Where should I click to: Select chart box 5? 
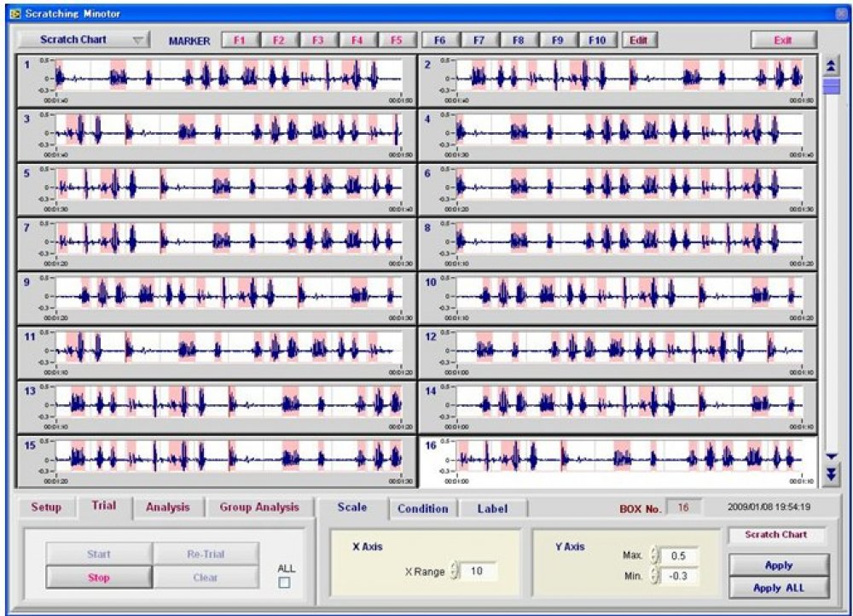coord(217,189)
